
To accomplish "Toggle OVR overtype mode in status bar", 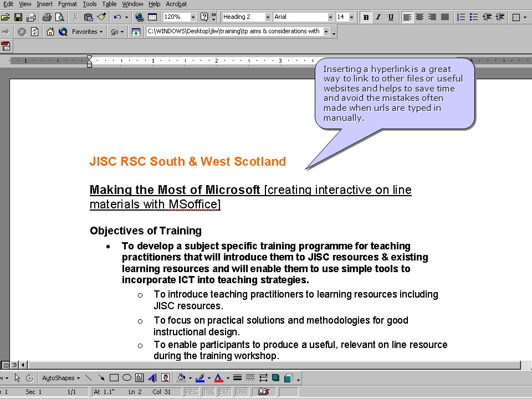I will click(241, 392).
